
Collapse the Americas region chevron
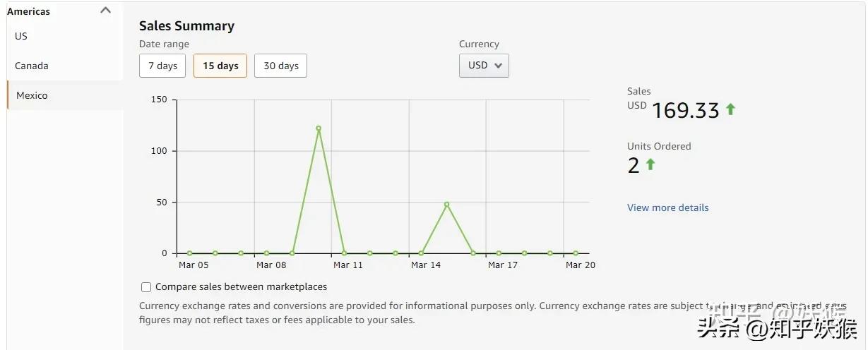click(106, 11)
